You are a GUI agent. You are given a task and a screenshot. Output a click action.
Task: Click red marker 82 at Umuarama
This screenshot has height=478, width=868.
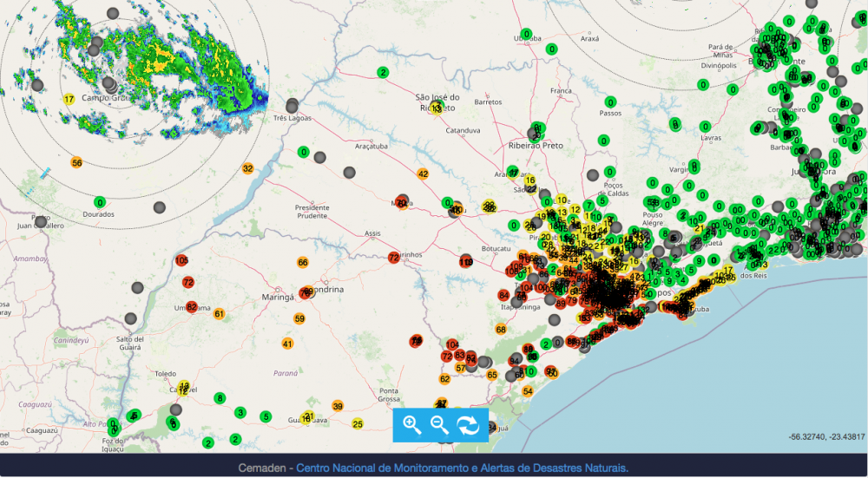point(192,307)
